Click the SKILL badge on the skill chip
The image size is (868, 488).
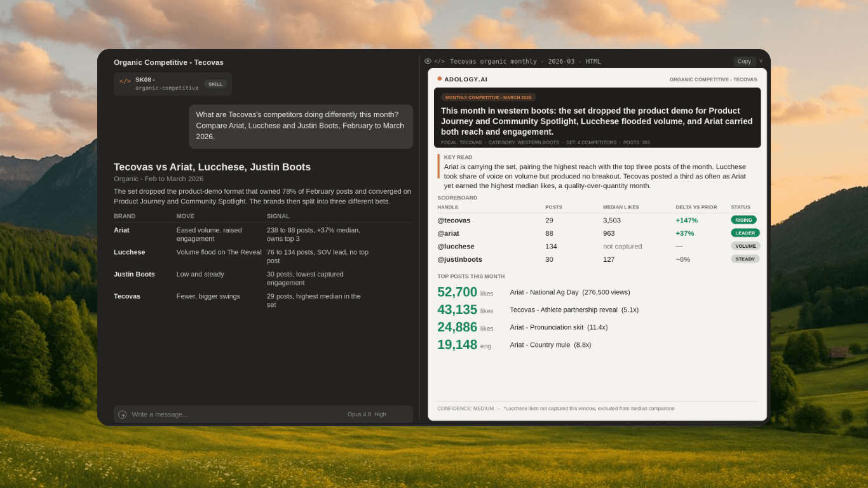[215, 84]
